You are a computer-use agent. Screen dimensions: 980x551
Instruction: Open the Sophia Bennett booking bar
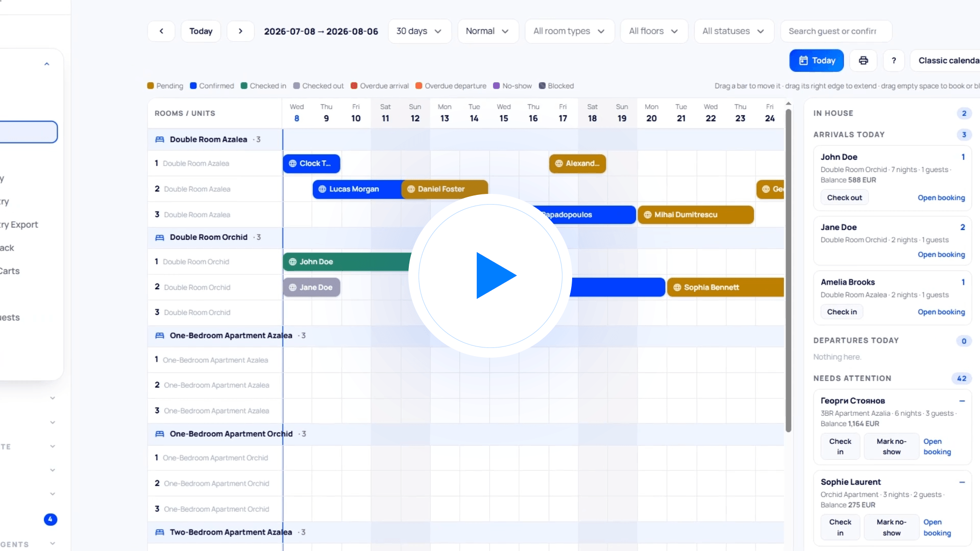(725, 287)
